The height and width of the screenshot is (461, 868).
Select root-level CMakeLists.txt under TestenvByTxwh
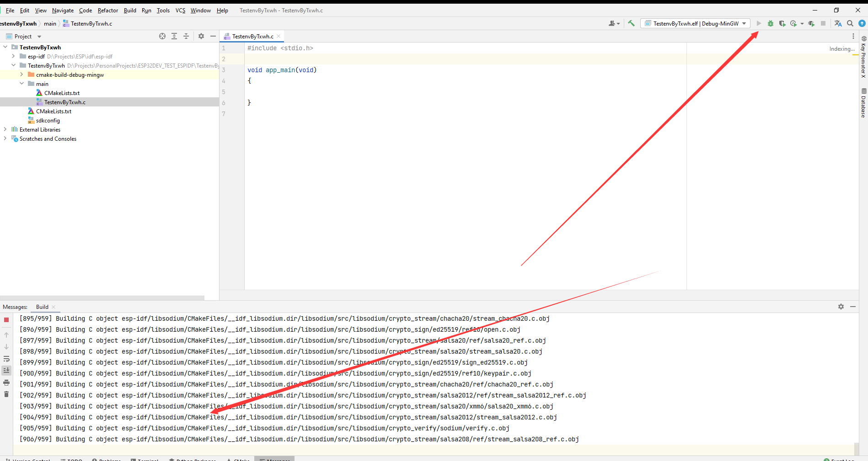(x=54, y=111)
